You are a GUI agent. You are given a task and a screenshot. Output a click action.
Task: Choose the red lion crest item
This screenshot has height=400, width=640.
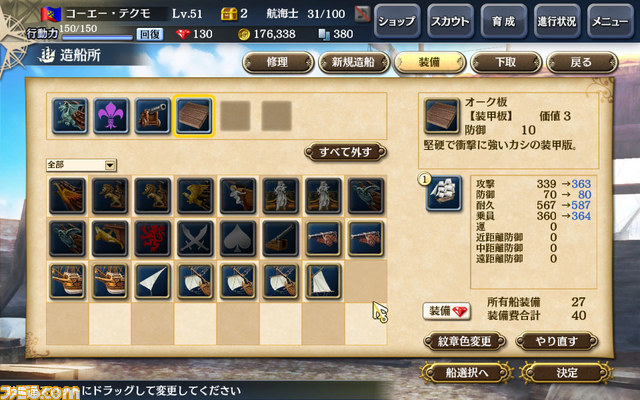point(152,239)
